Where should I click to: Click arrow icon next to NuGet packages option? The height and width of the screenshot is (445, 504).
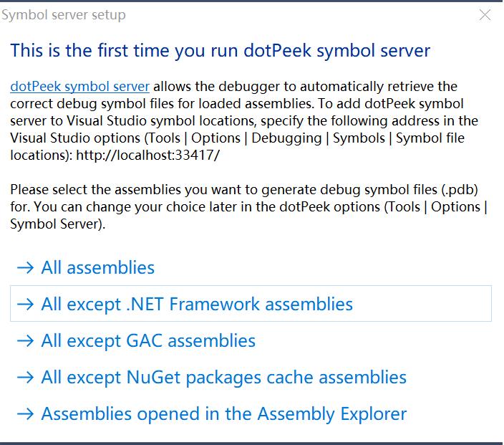point(25,378)
